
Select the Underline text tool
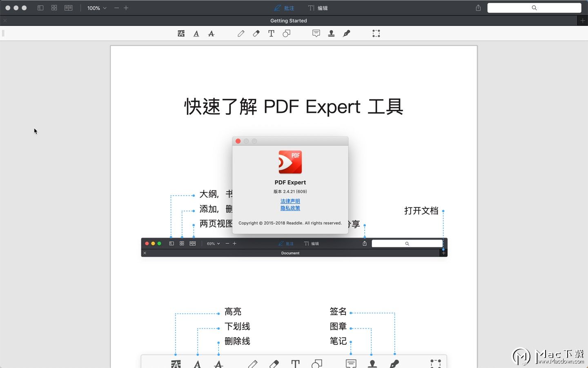point(196,34)
